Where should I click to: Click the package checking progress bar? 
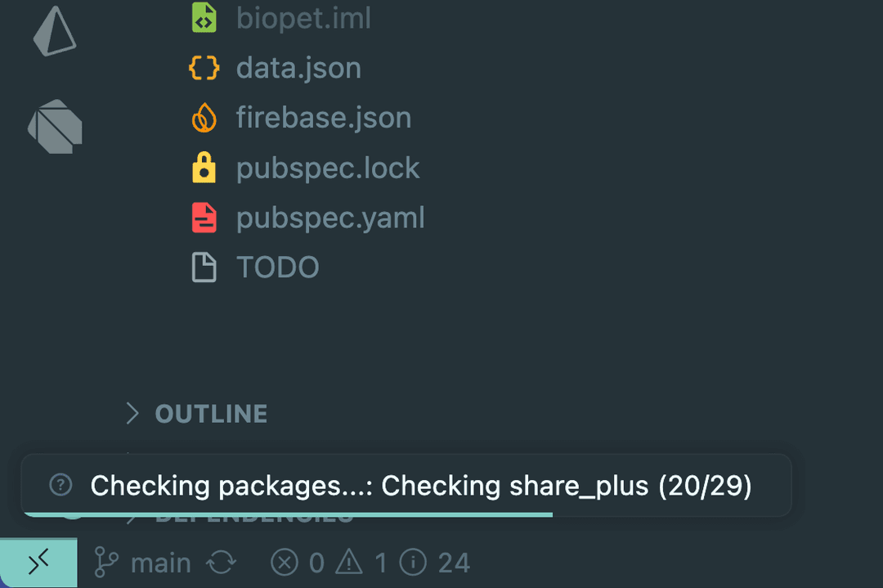pyautogui.click(x=288, y=514)
